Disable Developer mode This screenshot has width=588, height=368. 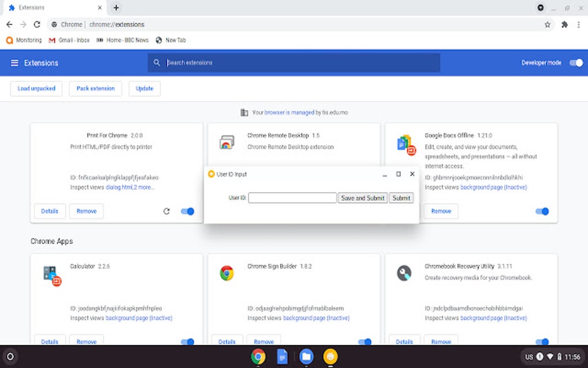click(576, 62)
